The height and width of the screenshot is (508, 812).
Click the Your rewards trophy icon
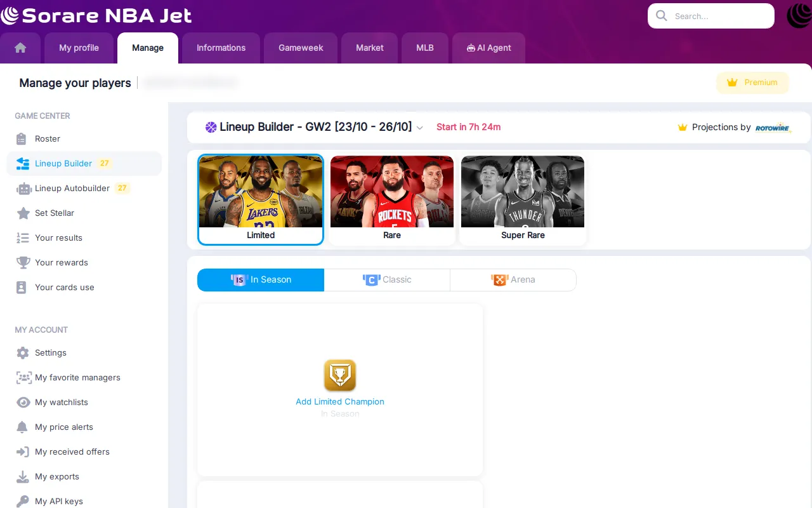23,262
